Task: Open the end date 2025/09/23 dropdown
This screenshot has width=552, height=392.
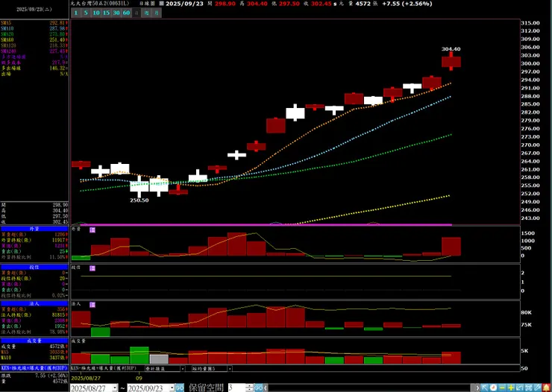Action: coord(172,388)
